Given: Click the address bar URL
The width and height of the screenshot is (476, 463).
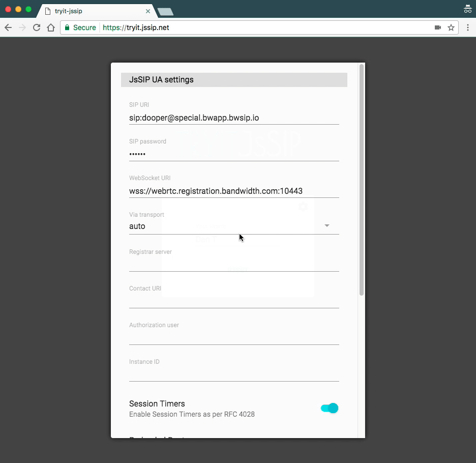Looking at the screenshot, I should click(136, 27).
